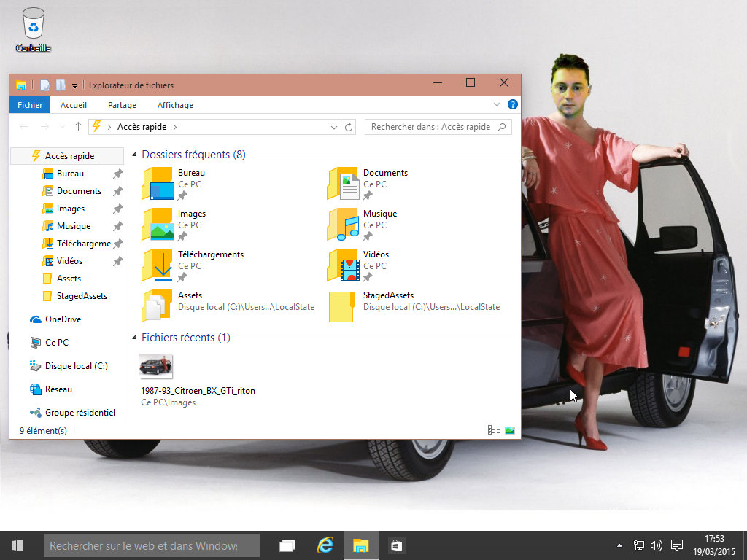
Task: Open the Téléchargements folder icon in frequent folders
Action: (x=158, y=265)
